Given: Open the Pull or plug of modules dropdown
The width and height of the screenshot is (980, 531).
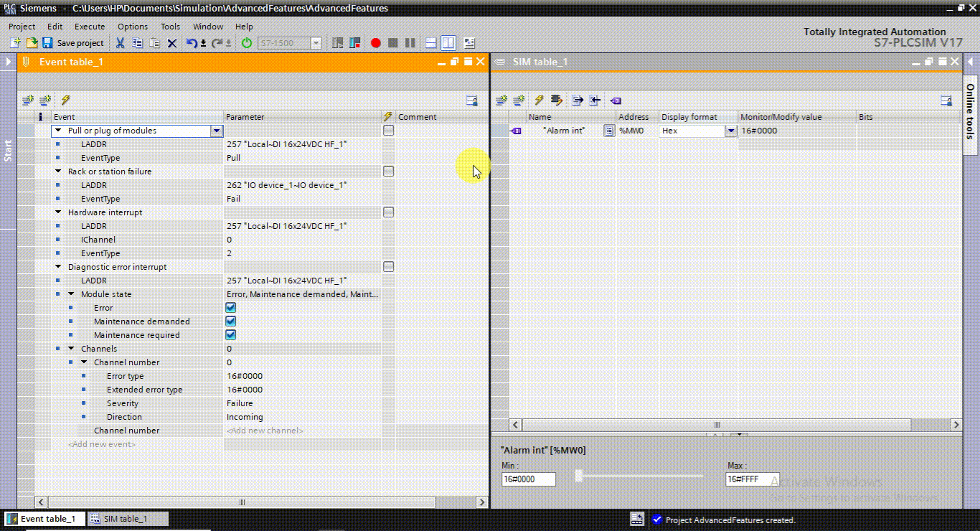Looking at the screenshot, I should [217, 131].
